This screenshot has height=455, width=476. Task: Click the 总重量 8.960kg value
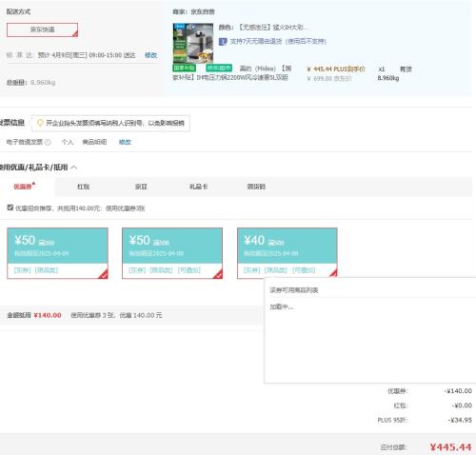pos(43,83)
